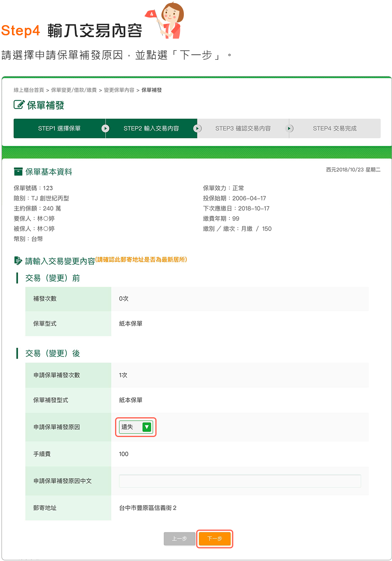Open 保單變更/借款/繳費 breadcrumb link
Screen dimensions: 392x561
tap(74, 90)
